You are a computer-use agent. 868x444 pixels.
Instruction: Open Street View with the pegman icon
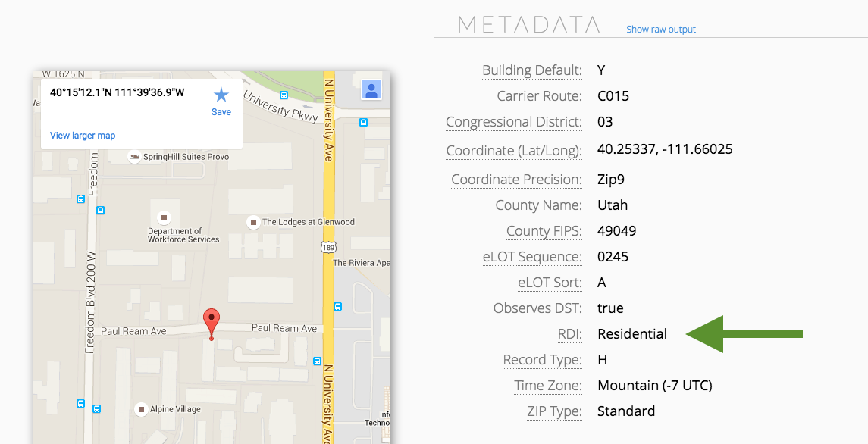coord(371,90)
